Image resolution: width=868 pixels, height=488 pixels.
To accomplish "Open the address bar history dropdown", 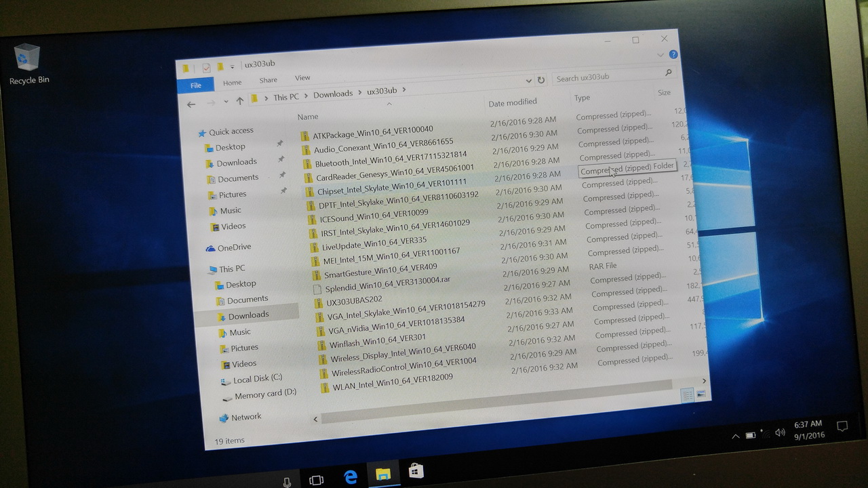I will (529, 81).
